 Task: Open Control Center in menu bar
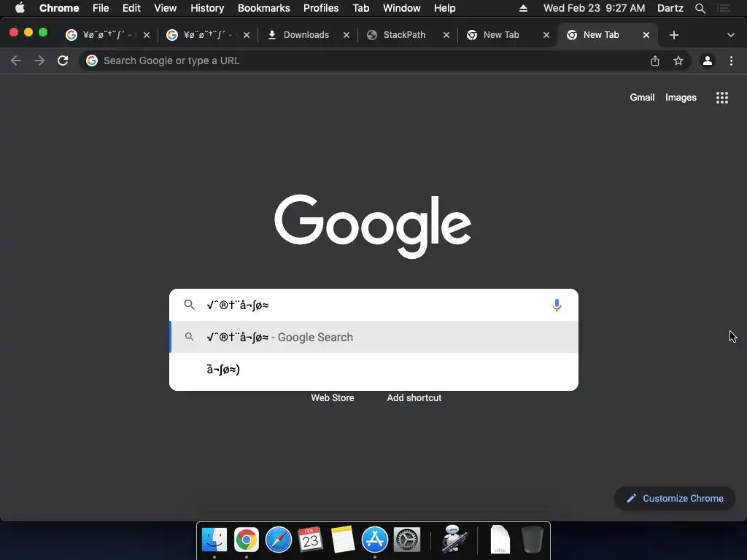pyautogui.click(x=724, y=8)
